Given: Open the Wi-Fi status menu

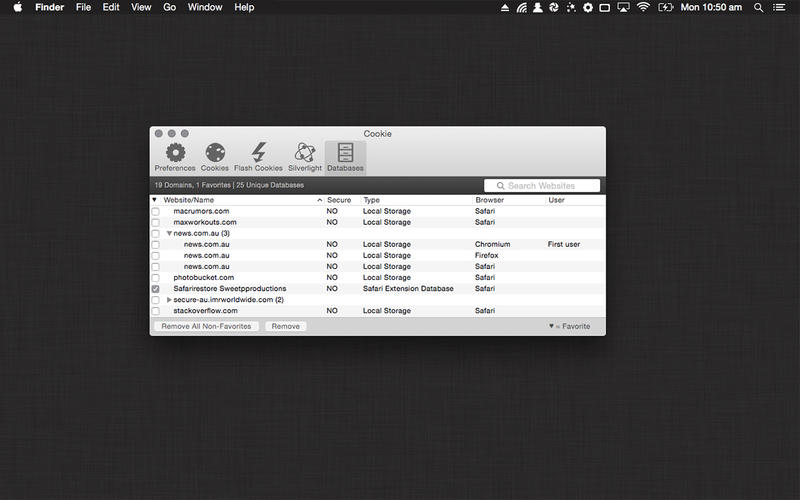Looking at the screenshot, I should (x=643, y=7).
